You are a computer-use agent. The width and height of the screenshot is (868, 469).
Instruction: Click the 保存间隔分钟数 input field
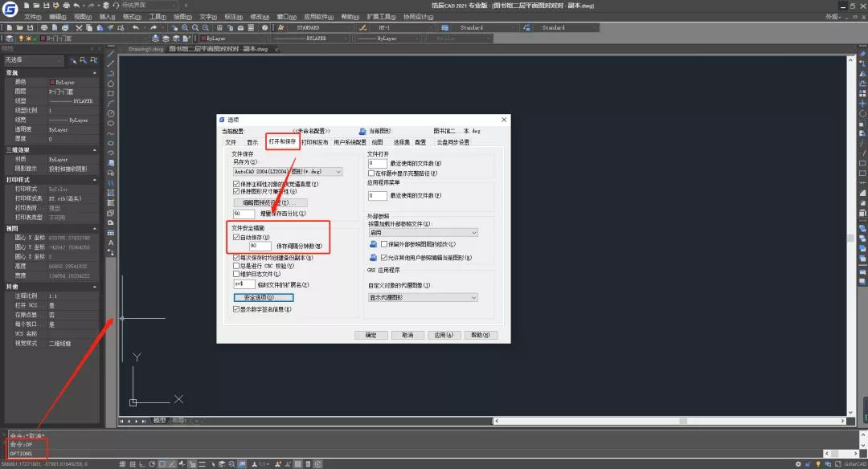click(260, 246)
